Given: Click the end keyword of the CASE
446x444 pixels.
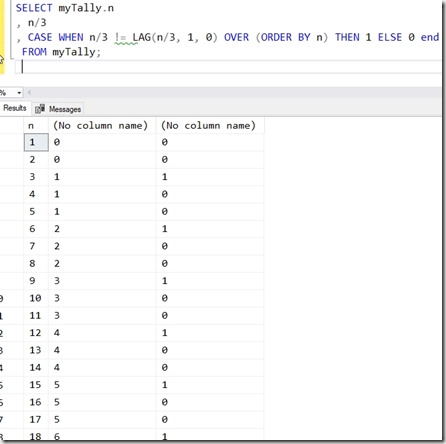Looking at the screenshot, I should tap(430, 37).
